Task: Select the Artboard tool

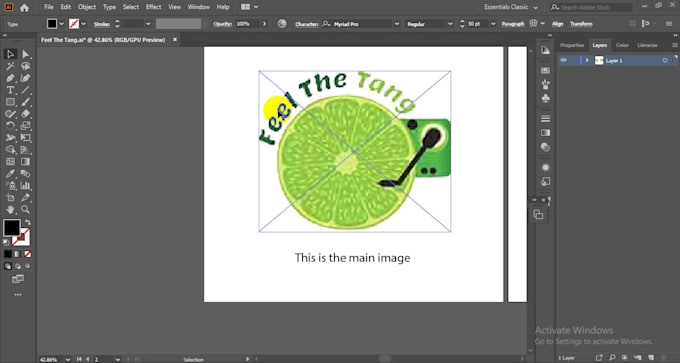Action: click(10, 197)
